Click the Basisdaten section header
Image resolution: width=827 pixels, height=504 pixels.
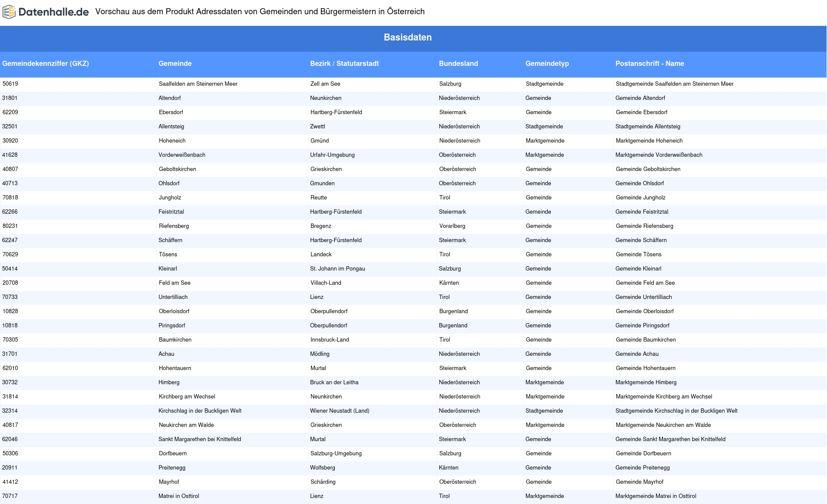click(408, 37)
